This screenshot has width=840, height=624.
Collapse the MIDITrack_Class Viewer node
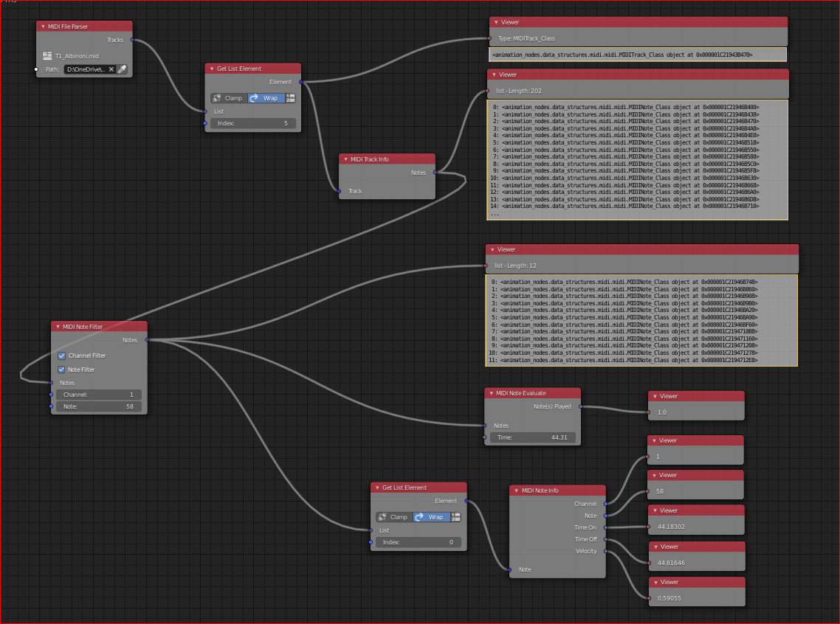(496, 22)
